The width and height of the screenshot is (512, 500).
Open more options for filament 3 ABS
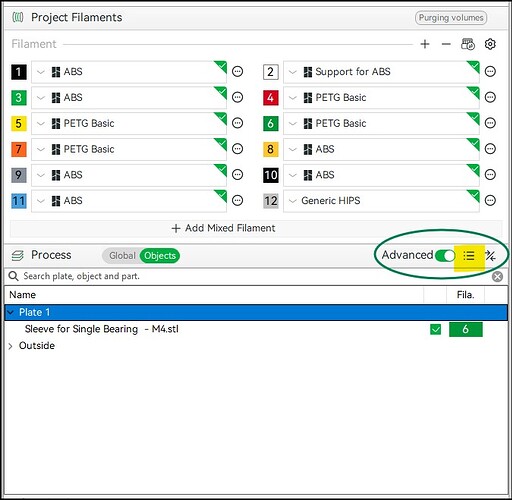pyautogui.click(x=237, y=97)
